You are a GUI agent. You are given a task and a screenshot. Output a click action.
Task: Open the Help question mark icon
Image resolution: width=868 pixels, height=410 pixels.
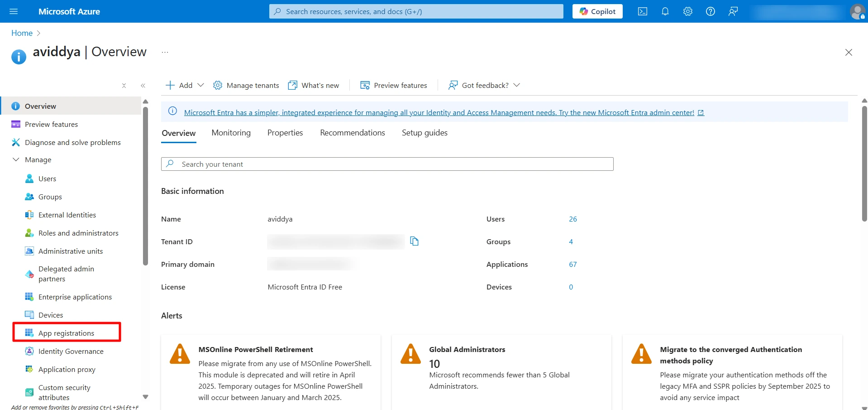tap(711, 11)
